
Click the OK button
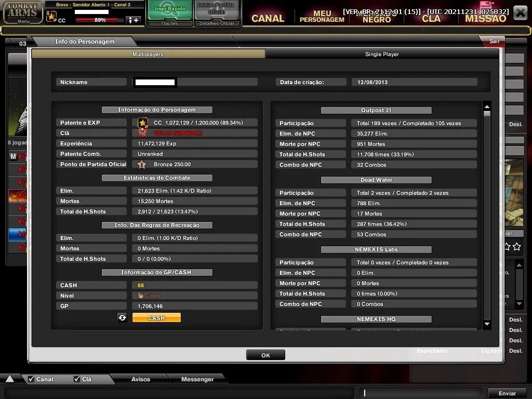[x=265, y=355]
